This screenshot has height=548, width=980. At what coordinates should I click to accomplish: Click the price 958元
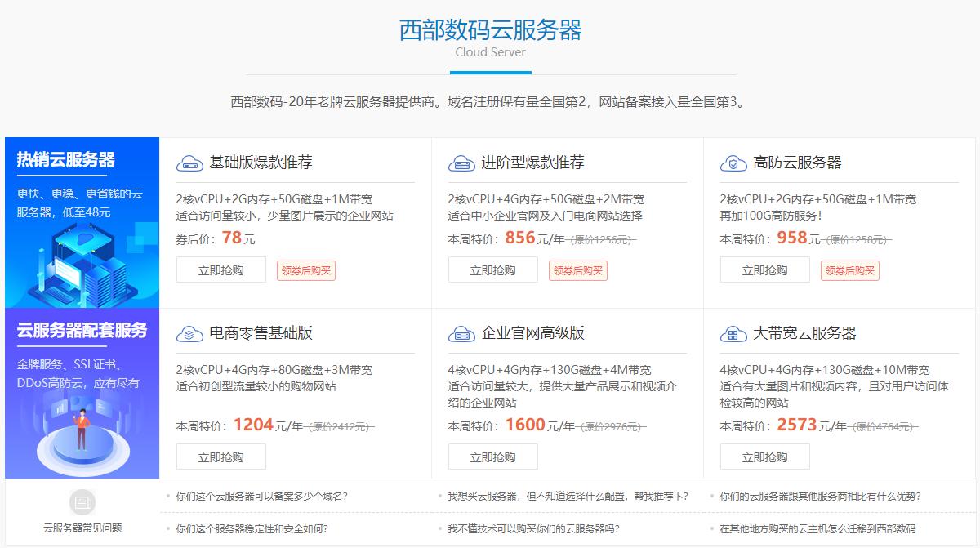(798, 238)
